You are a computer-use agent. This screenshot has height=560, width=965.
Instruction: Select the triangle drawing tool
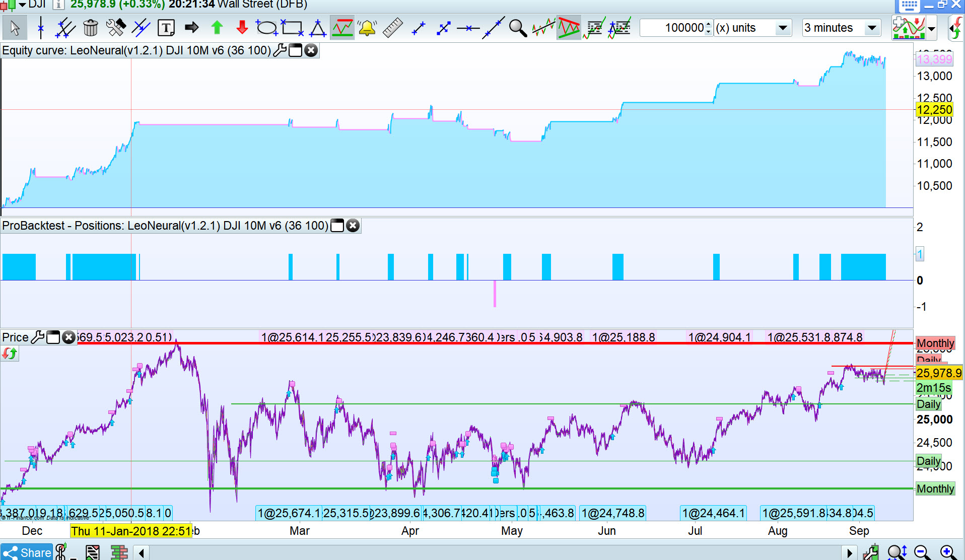[x=318, y=28]
